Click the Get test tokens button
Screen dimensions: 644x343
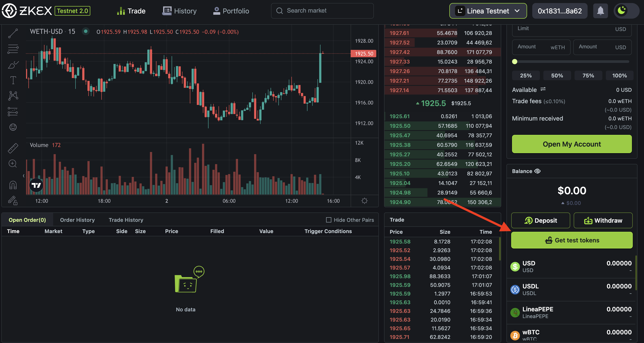572,240
